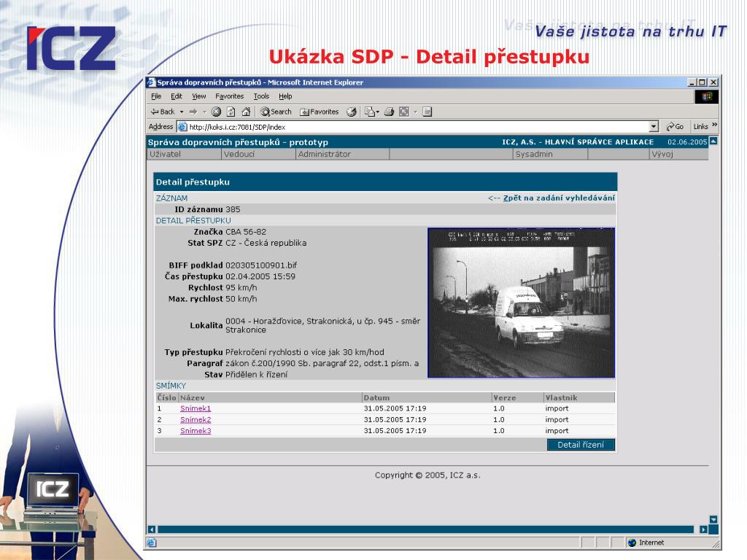Viewport: 747px width, 560px height.
Task: Click the Go button next to address bar
Action: pyautogui.click(x=675, y=127)
